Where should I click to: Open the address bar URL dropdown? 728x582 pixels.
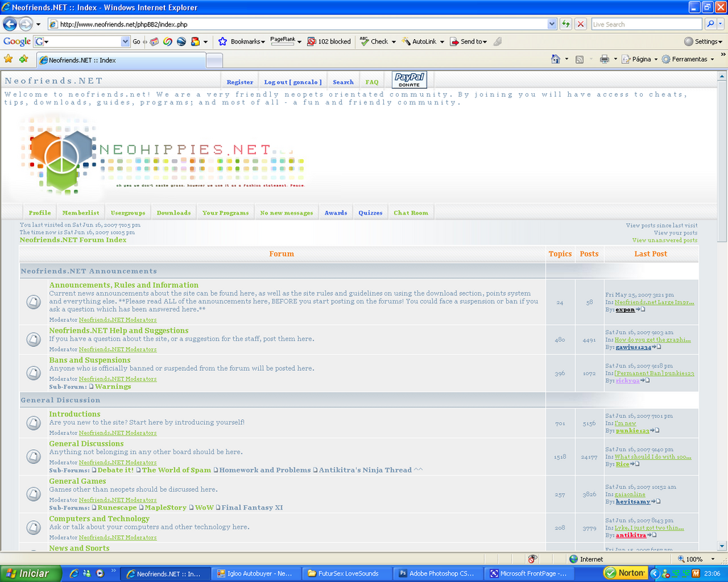(552, 24)
